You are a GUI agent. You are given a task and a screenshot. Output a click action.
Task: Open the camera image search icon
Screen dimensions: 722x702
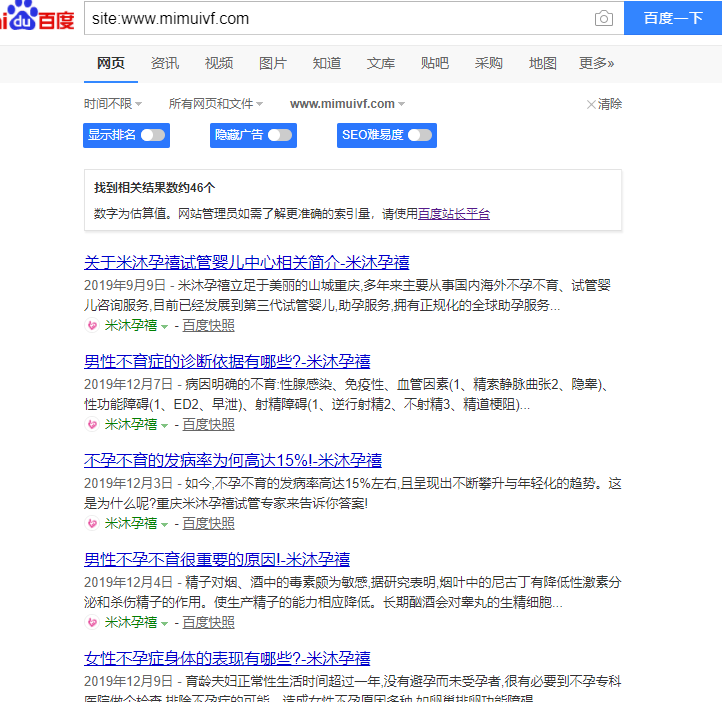(x=604, y=18)
